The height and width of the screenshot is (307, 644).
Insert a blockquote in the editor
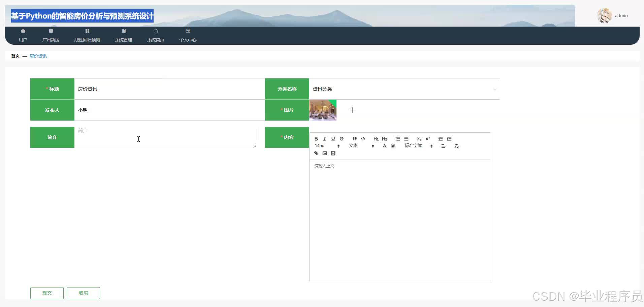pyautogui.click(x=354, y=139)
